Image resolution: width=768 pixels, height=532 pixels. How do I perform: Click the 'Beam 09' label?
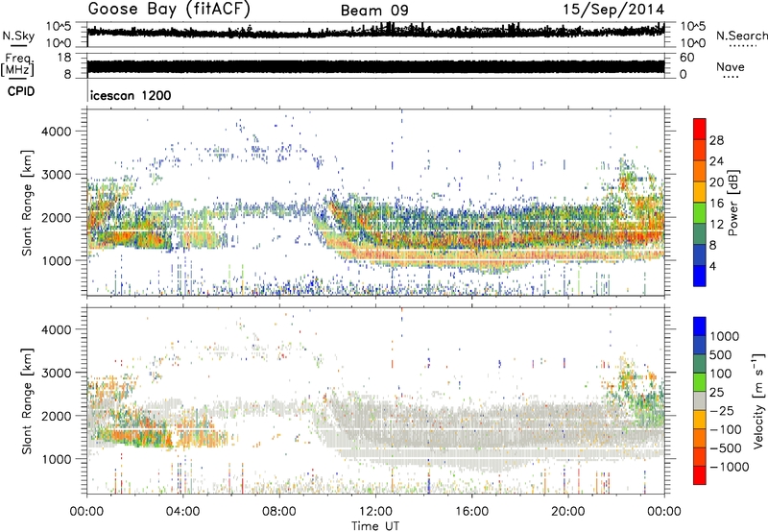[374, 11]
